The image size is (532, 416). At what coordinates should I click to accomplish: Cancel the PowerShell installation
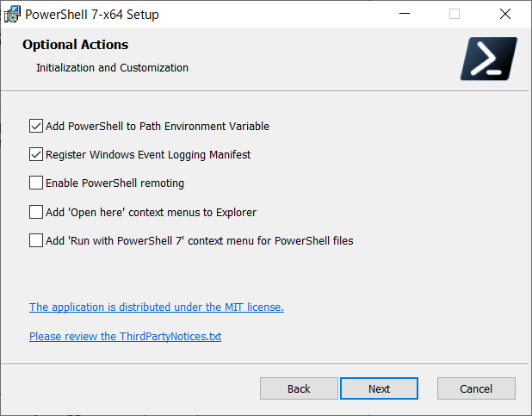476,388
